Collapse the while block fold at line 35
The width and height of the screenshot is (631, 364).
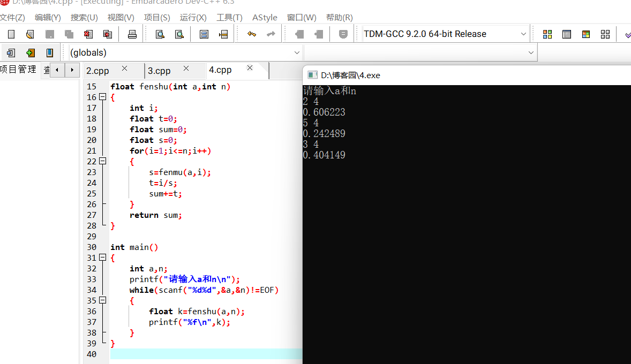point(103,300)
